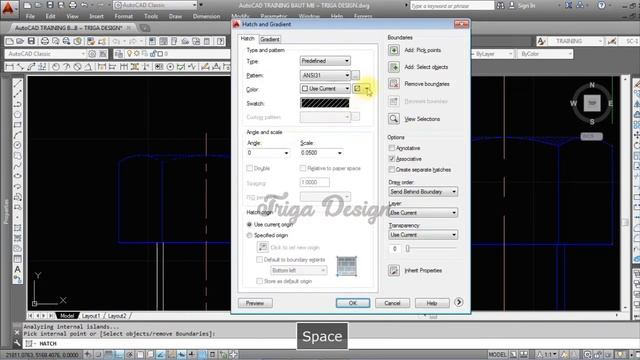Select Linear dimension tool
The image size is (640, 360).
click(x=10, y=67)
